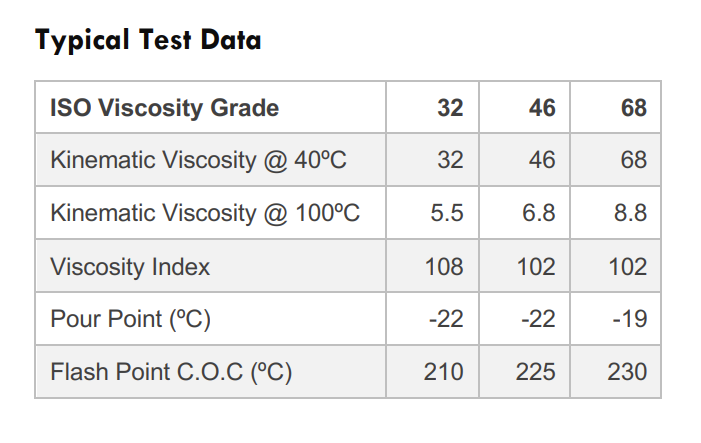The width and height of the screenshot is (701, 443).
Task: Select the 8.8 viscosity value cell
Action: pyautogui.click(x=630, y=213)
